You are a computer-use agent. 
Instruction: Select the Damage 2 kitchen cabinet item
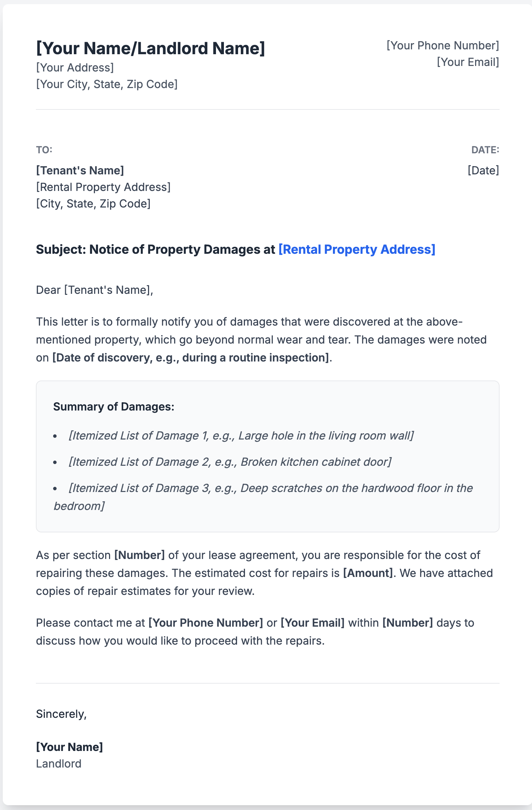point(230,462)
